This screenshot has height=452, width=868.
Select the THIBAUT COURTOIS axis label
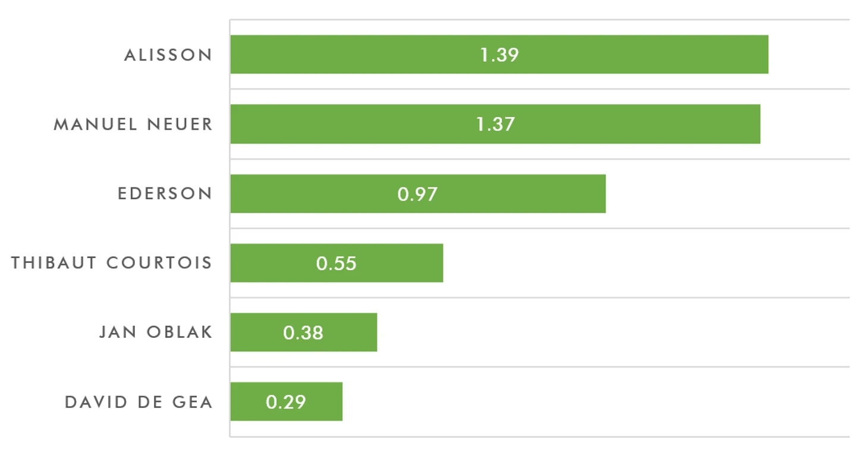click(112, 263)
